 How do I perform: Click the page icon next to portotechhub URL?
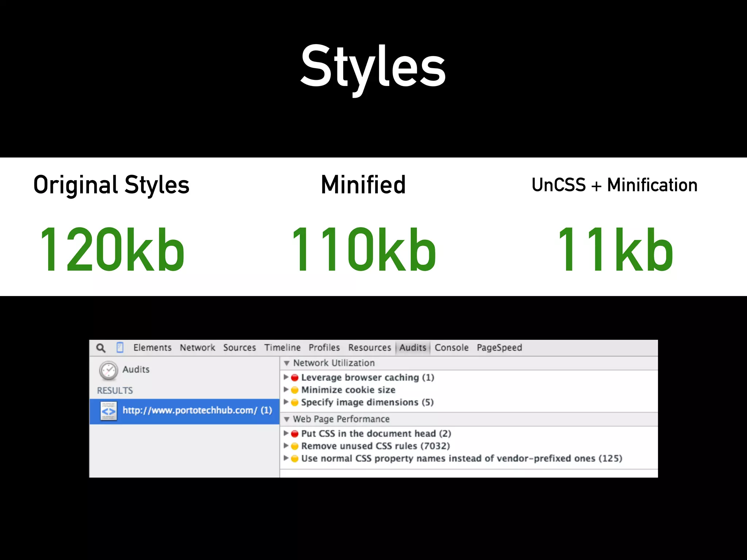click(x=109, y=411)
